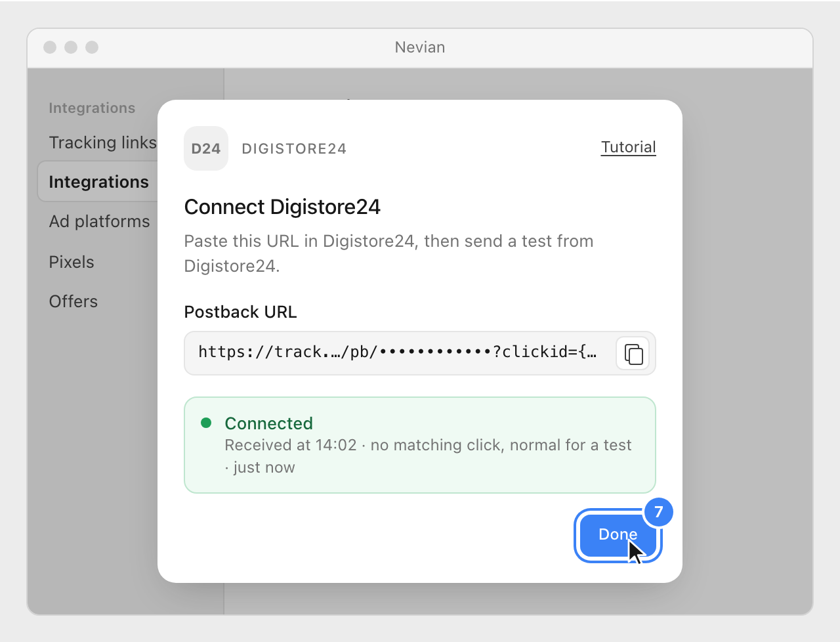Click the gray Integrations section header in sidebar
Viewport: 840px width, 642px height.
[x=92, y=108]
